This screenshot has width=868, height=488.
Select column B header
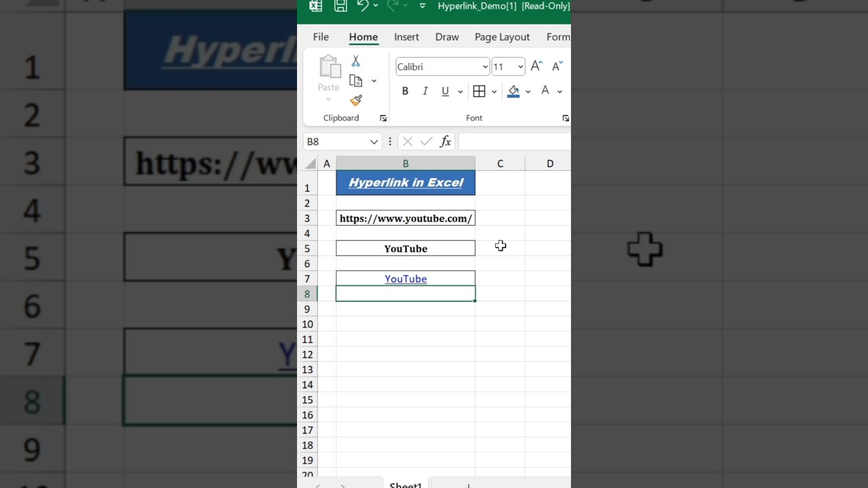406,164
